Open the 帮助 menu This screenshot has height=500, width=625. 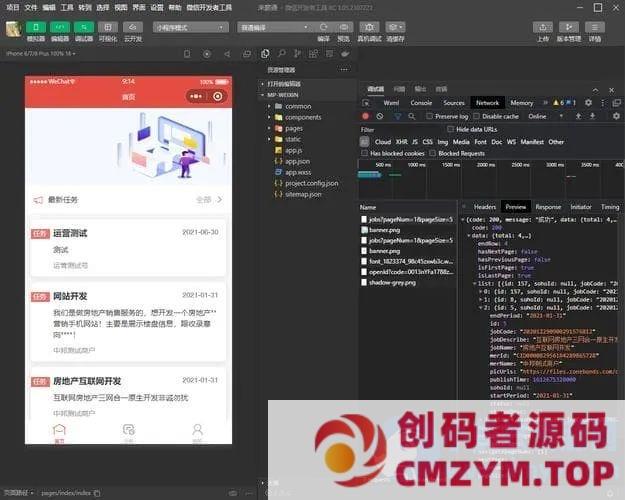175,7
